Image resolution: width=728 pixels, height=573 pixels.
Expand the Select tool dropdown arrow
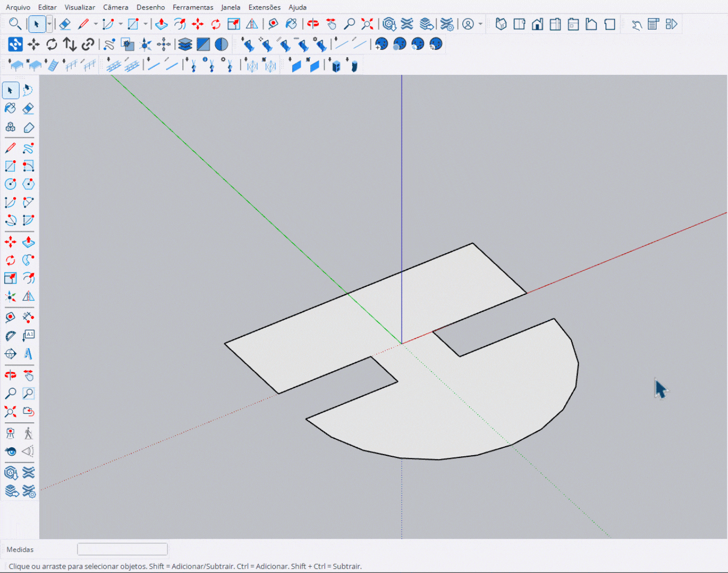49,24
